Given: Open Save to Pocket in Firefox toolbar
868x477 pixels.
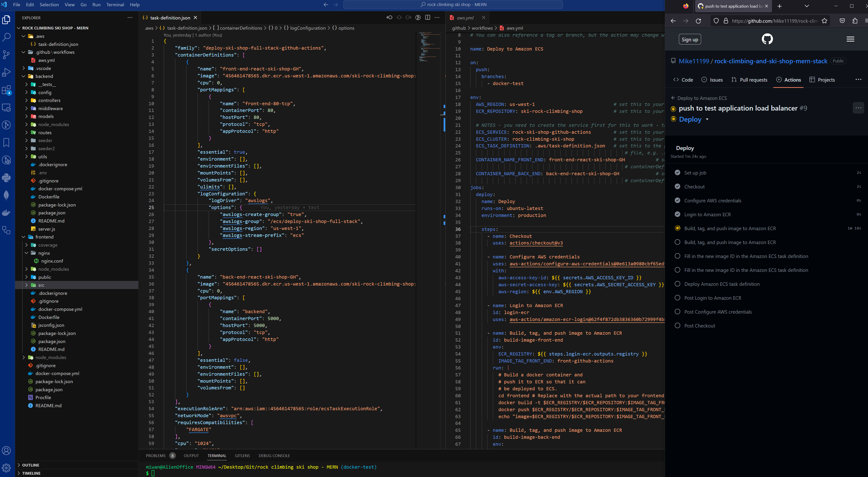Looking at the screenshot, I should tap(842, 21).
